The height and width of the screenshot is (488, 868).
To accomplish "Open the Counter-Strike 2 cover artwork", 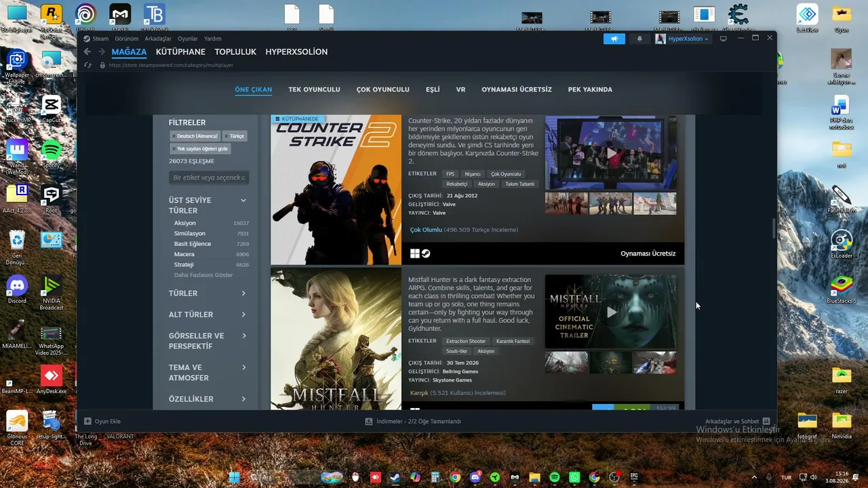I will [x=336, y=190].
